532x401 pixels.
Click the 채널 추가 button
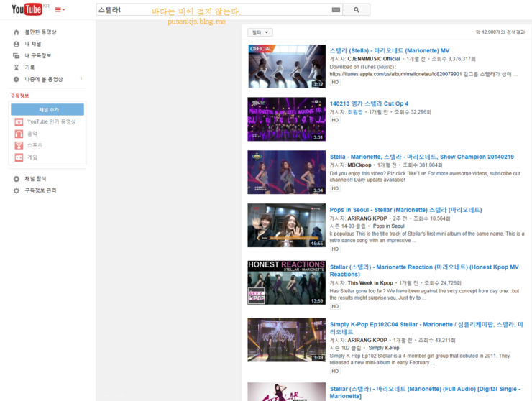pos(47,109)
